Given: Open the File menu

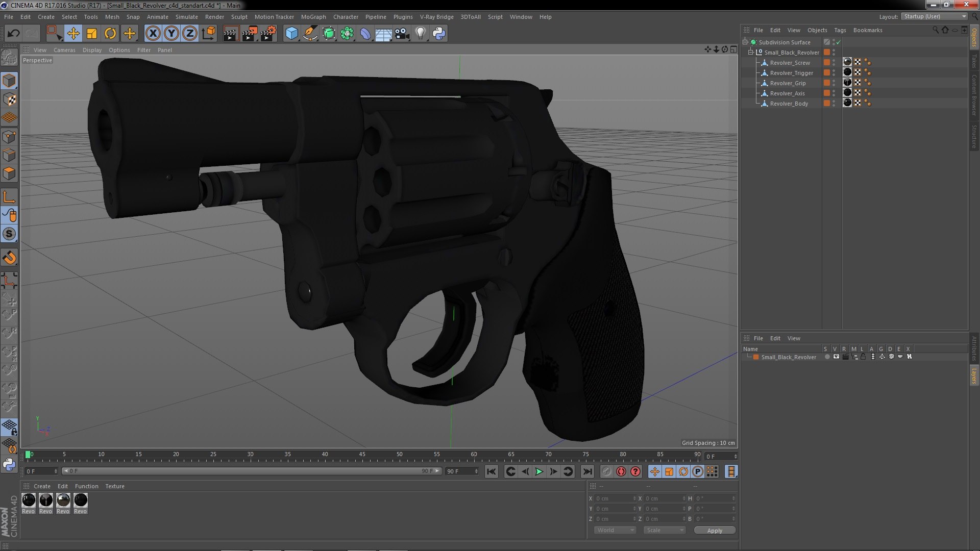Looking at the screenshot, I should pos(9,17).
